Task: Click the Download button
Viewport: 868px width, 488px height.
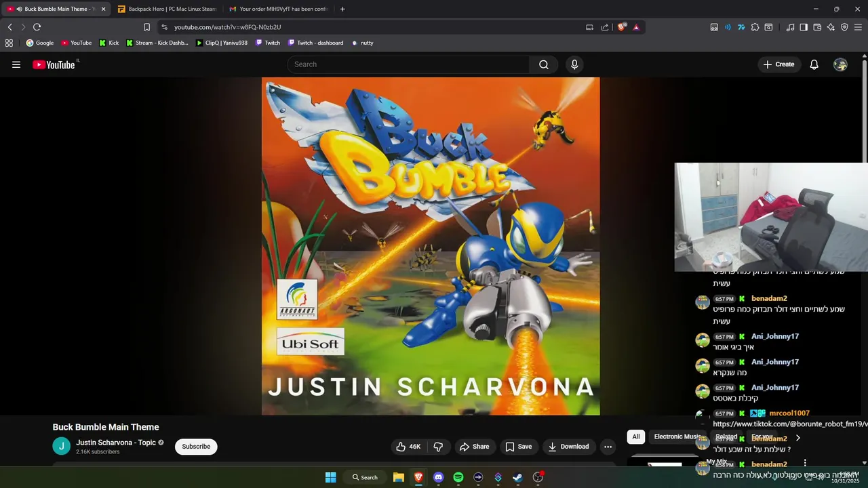Action: coord(568,447)
